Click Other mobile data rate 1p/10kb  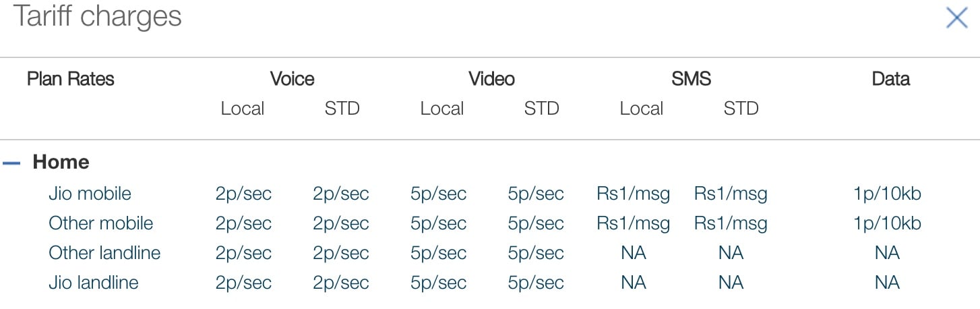click(887, 223)
